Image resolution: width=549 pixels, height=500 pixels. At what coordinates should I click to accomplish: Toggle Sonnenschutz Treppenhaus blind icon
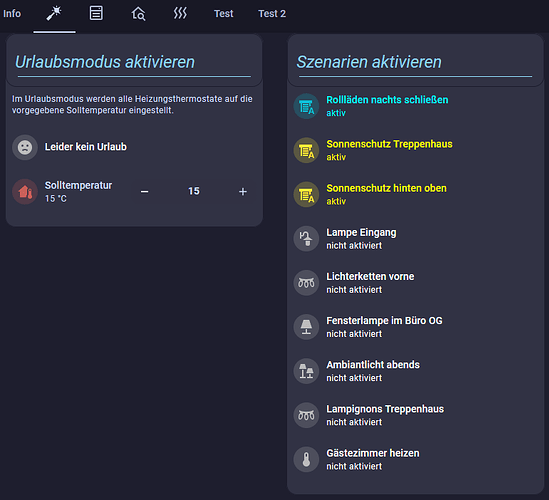(x=306, y=150)
